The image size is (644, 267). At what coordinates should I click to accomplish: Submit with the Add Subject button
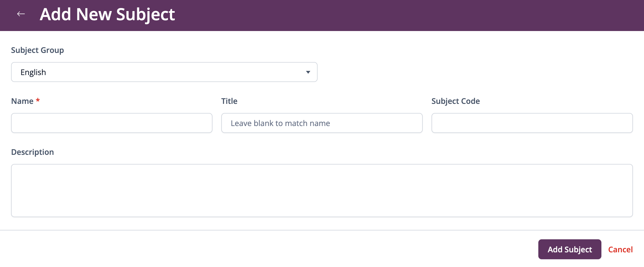pyautogui.click(x=570, y=249)
